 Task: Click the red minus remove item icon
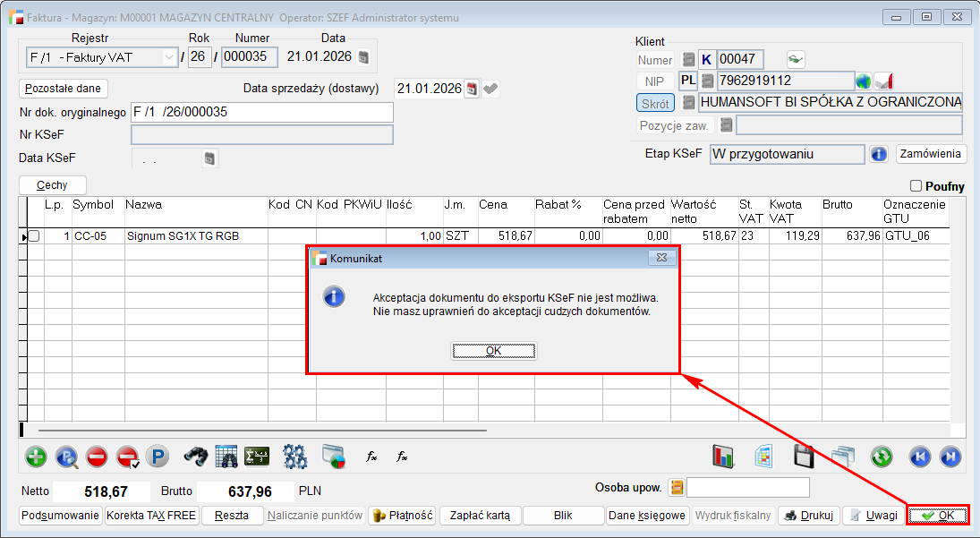point(97,457)
